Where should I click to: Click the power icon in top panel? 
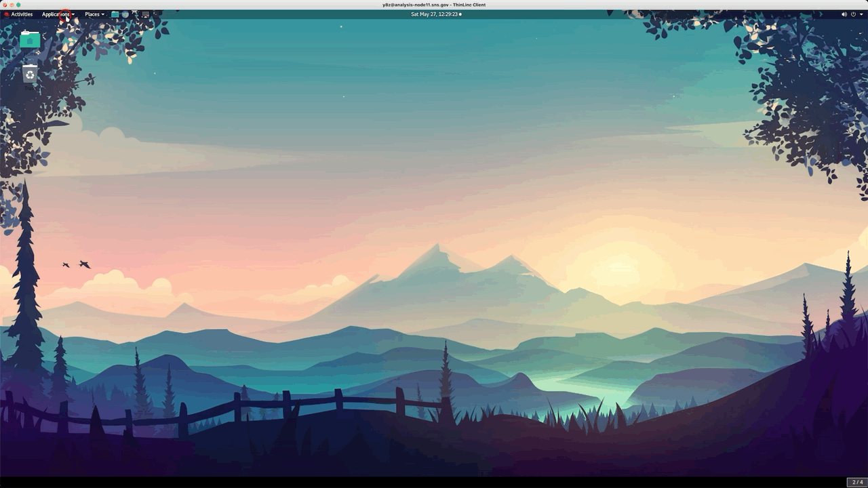pos(853,14)
